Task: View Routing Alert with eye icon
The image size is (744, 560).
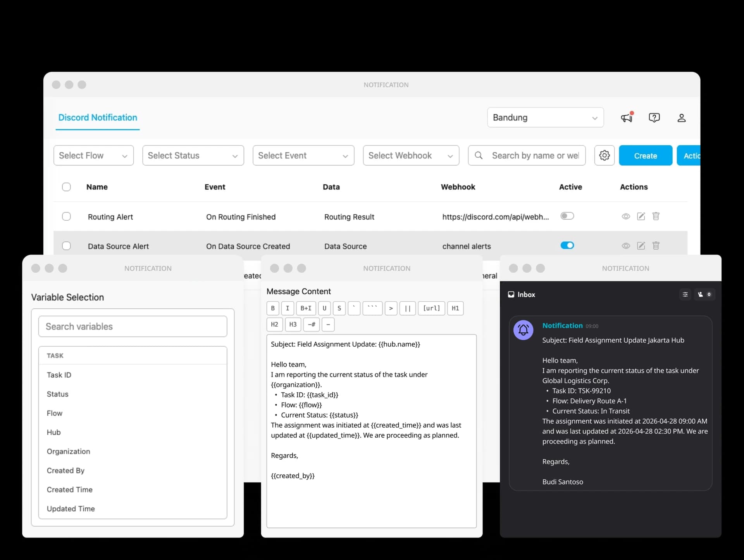Action: pyautogui.click(x=626, y=216)
